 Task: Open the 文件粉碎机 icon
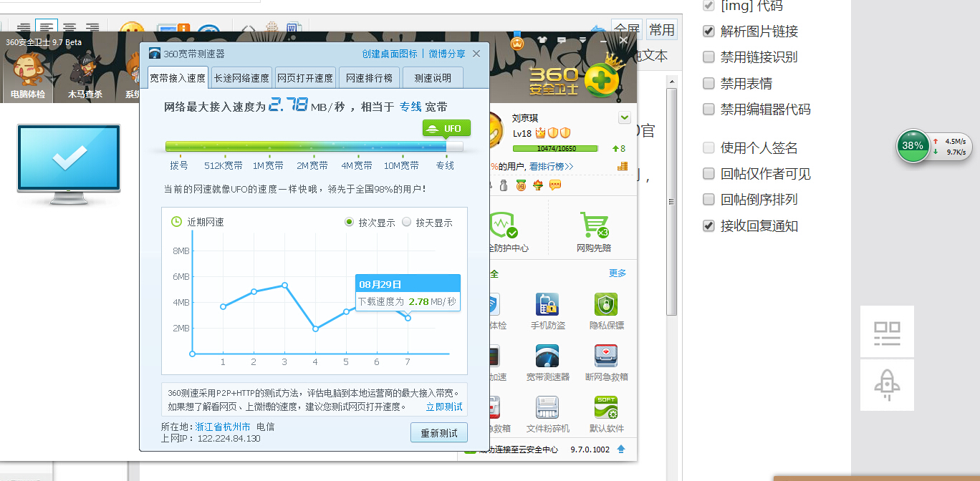tap(547, 408)
